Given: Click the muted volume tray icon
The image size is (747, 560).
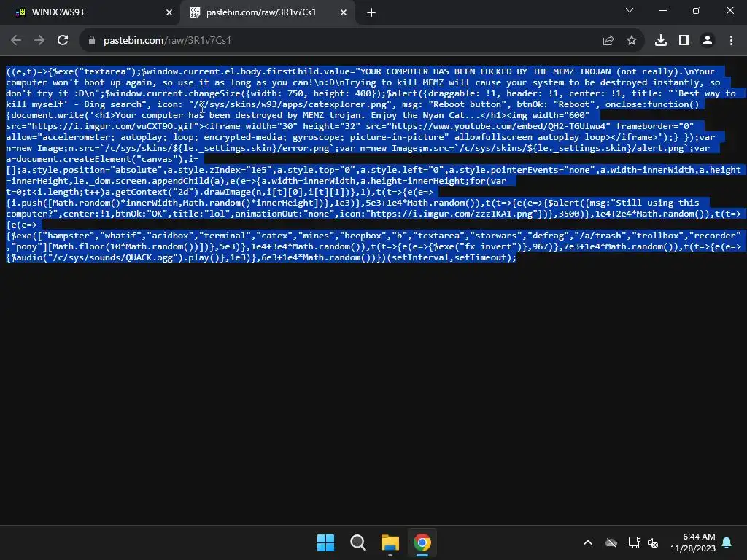Looking at the screenshot, I should pos(653,542).
